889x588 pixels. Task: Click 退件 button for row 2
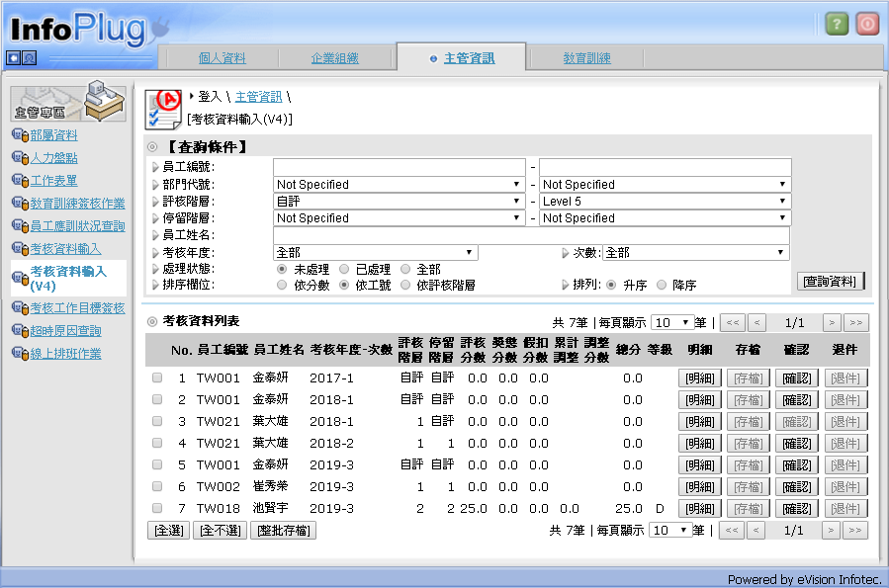(845, 400)
